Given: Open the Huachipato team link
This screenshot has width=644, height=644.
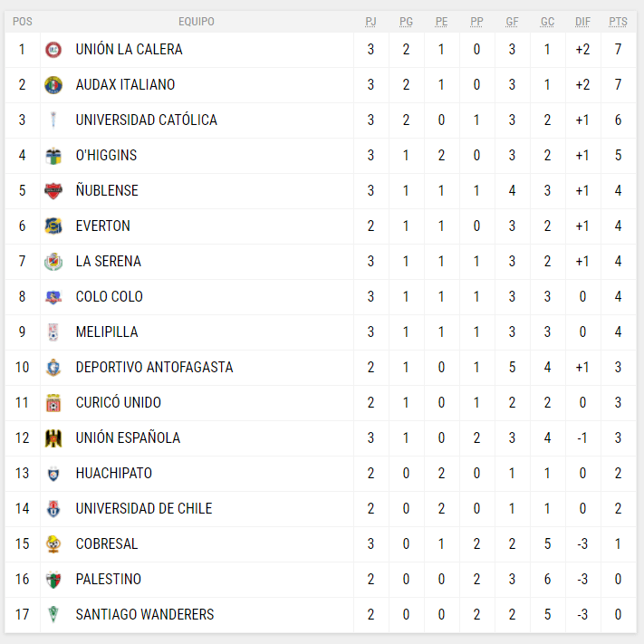Looking at the screenshot, I should click(x=113, y=474).
